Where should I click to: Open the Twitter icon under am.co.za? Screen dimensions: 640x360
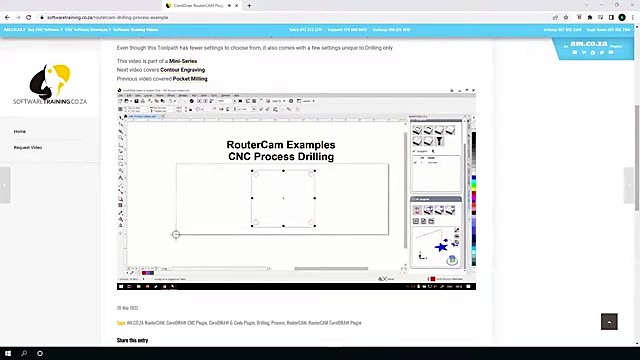(x=602, y=53)
